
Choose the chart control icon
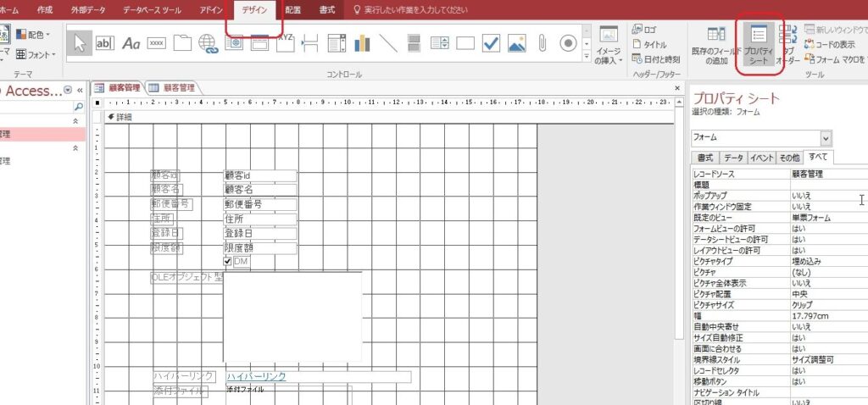[x=363, y=42]
